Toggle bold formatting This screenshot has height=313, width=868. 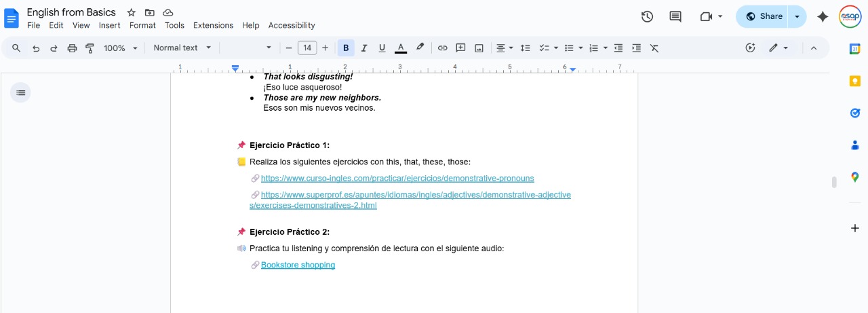pyautogui.click(x=346, y=48)
